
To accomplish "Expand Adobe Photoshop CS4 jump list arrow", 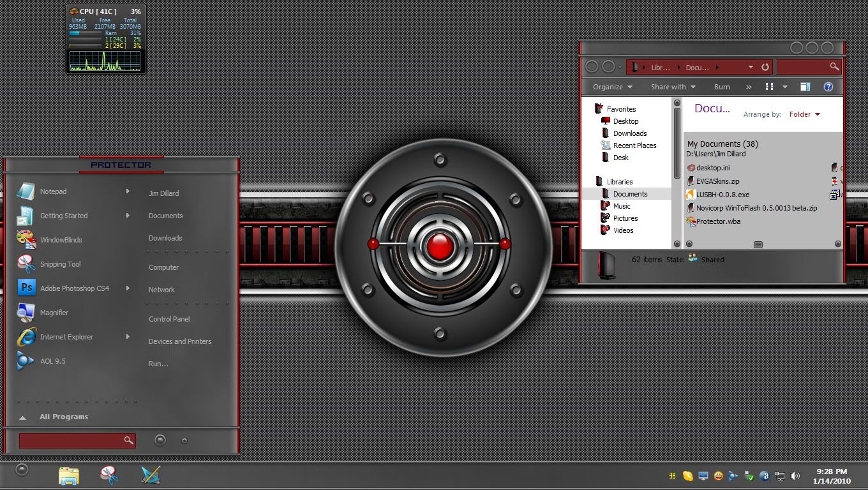I will [128, 288].
